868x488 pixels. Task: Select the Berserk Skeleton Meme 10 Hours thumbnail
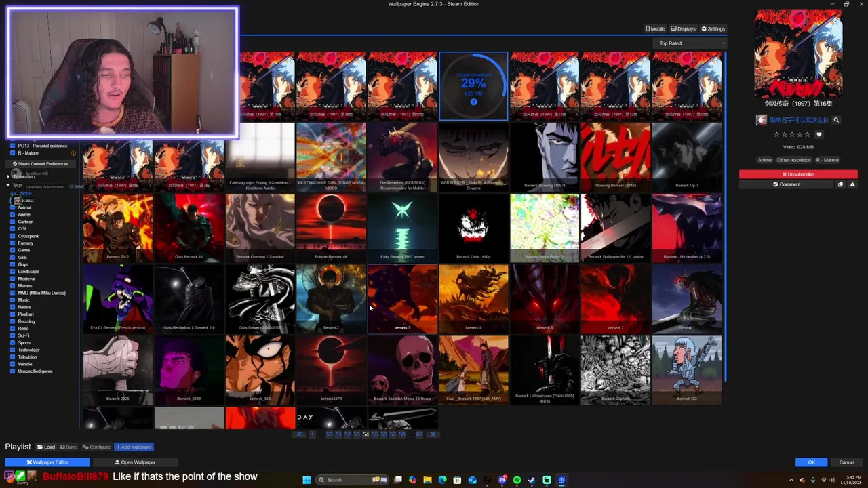click(x=402, y=370)
